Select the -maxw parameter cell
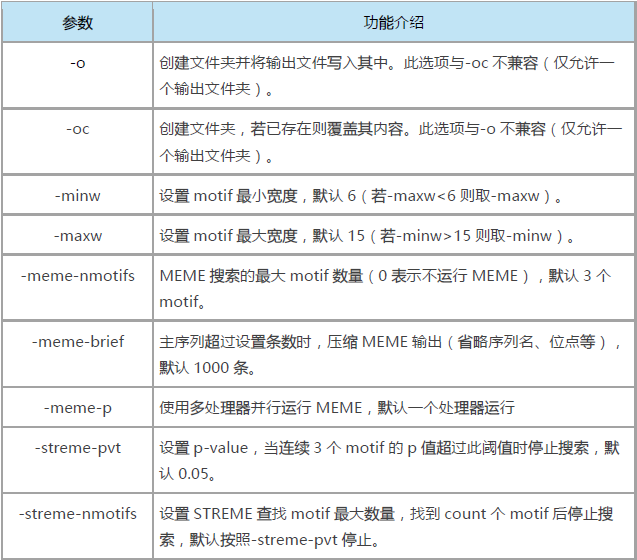The image size is (637, 560). [x=77, y=236]
